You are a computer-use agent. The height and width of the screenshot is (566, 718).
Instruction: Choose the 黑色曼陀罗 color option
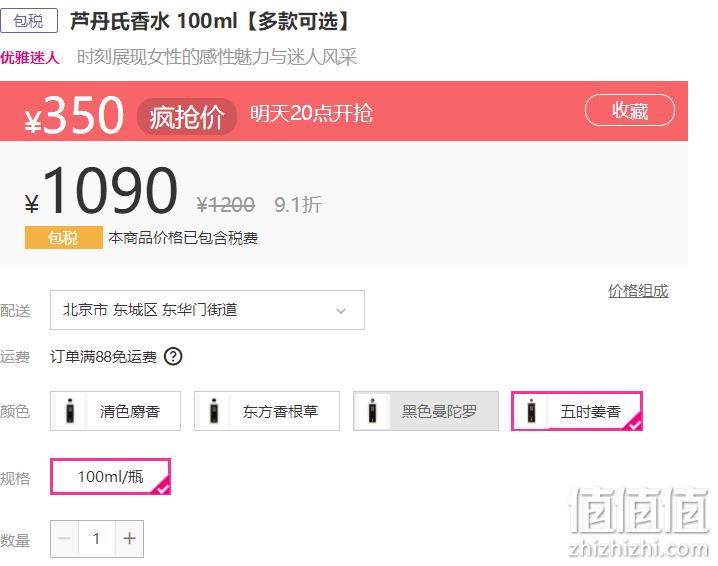(426, 411)
